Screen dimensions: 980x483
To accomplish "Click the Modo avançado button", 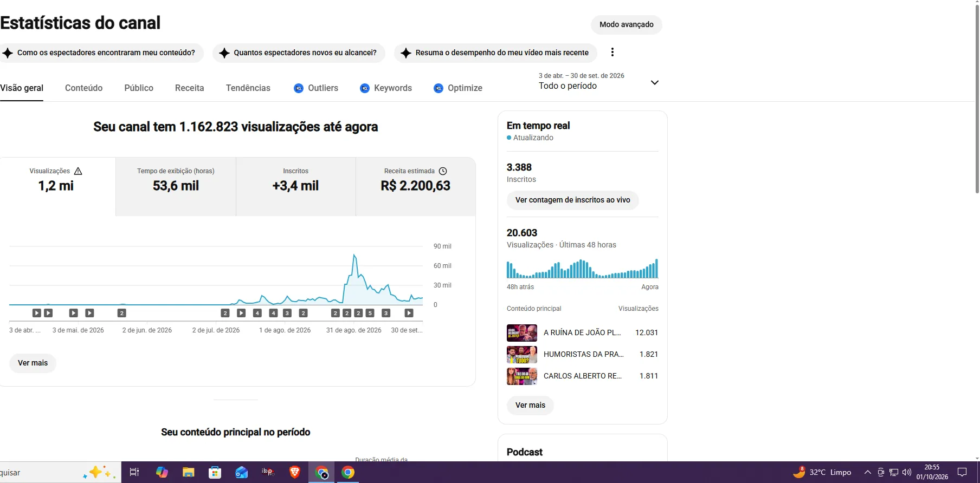I will [x=627, y=24].
